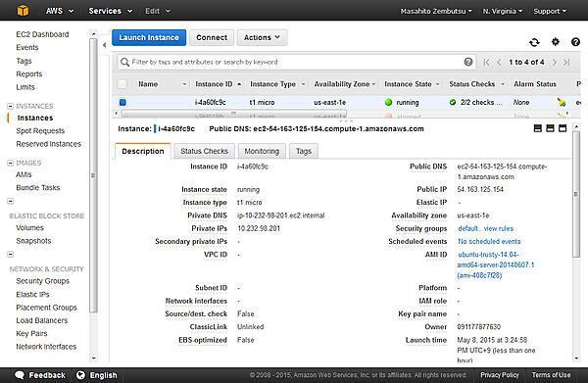Image resolution: width=588 pixels, height=383 pixels.
Task: Toggle checkbox for instance i-4a60fc9c
Action: [x=122, y=102]
